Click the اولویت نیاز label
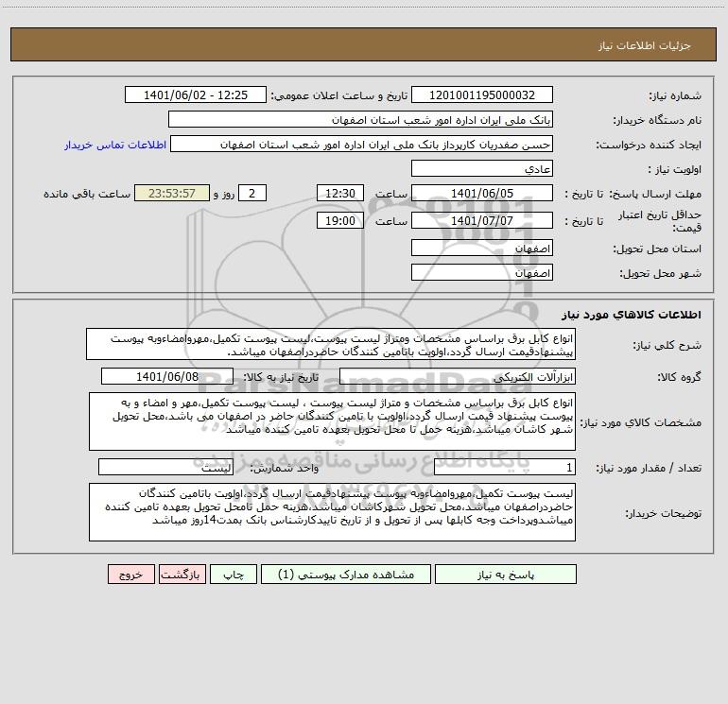Screen dimensions: 728x704 [x=675, y=170]
